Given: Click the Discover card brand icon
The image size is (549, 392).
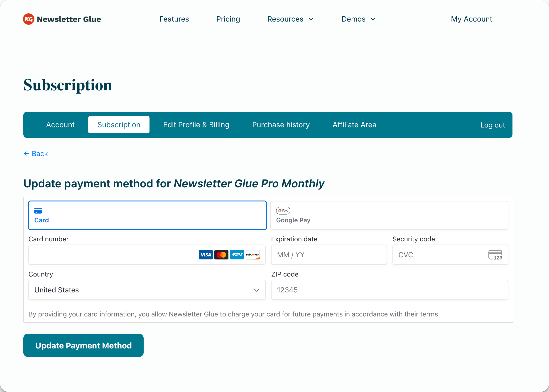Looking at the screenshot, I should [253, 255].
